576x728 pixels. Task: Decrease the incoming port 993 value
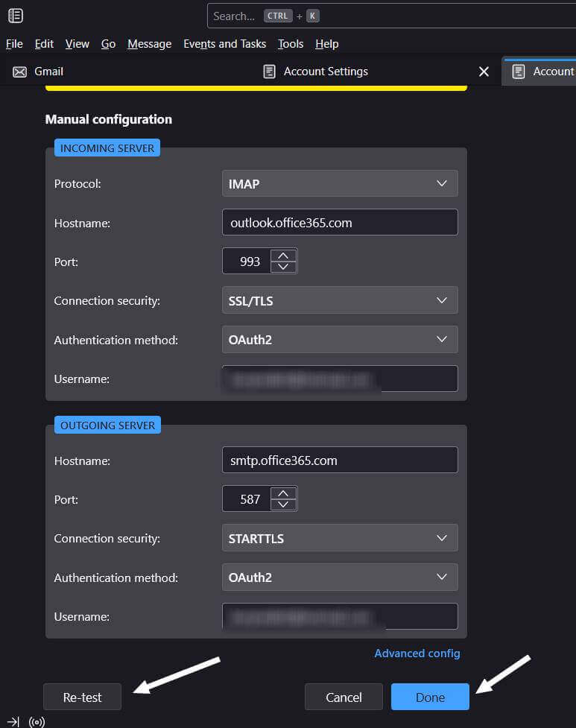(283, 267)
